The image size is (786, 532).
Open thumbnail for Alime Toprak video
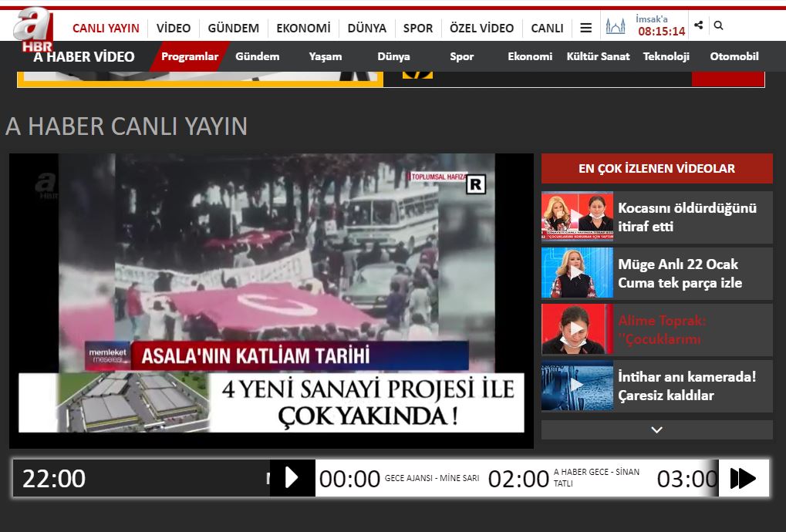pyautogui.click(x=577, y=329)
